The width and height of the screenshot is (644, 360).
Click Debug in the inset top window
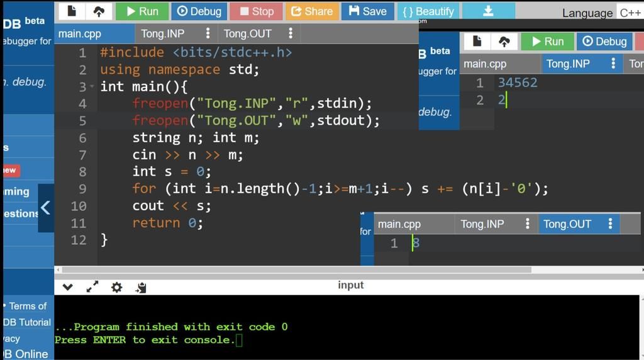point(604,41)
